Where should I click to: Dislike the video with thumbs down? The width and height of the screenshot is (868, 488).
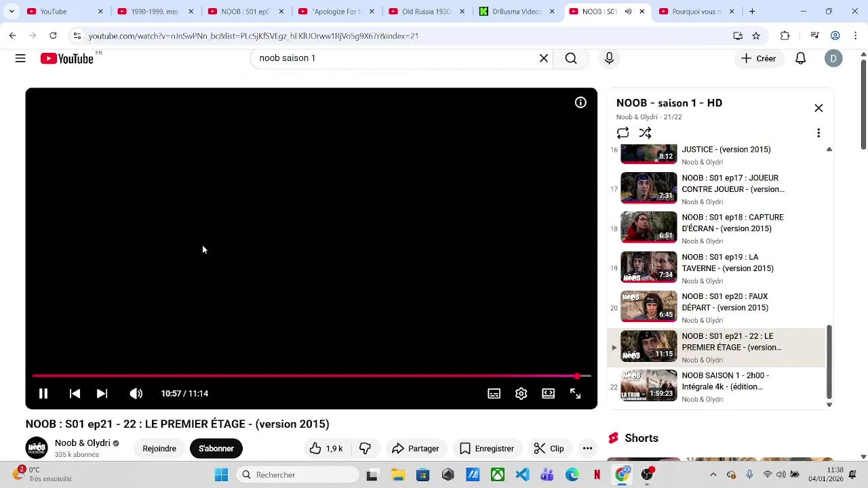[366, 448]
